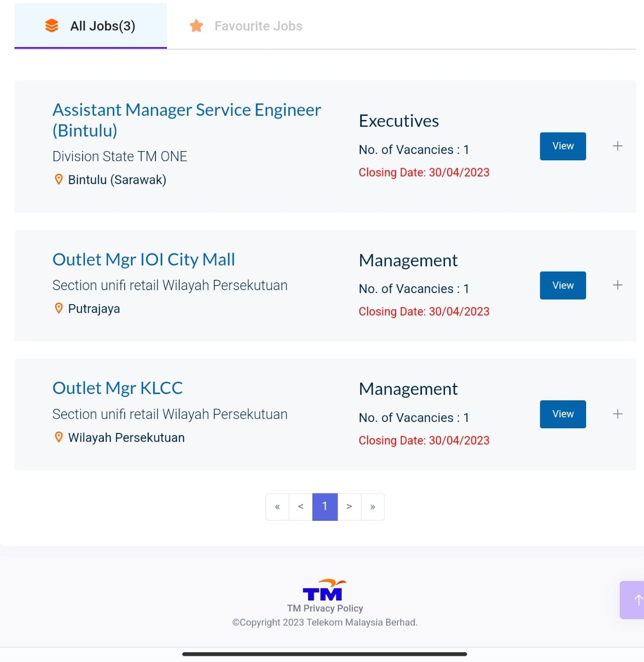
Task: Click No. of Vacancies in the KLCC card
Action: pyautogui.click(x=414, y=418)
